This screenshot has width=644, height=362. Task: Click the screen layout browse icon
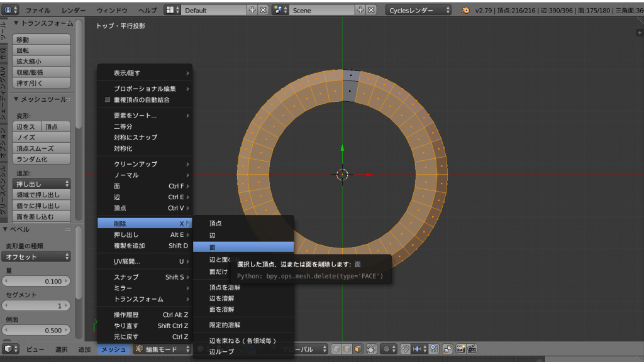point(172,10)
